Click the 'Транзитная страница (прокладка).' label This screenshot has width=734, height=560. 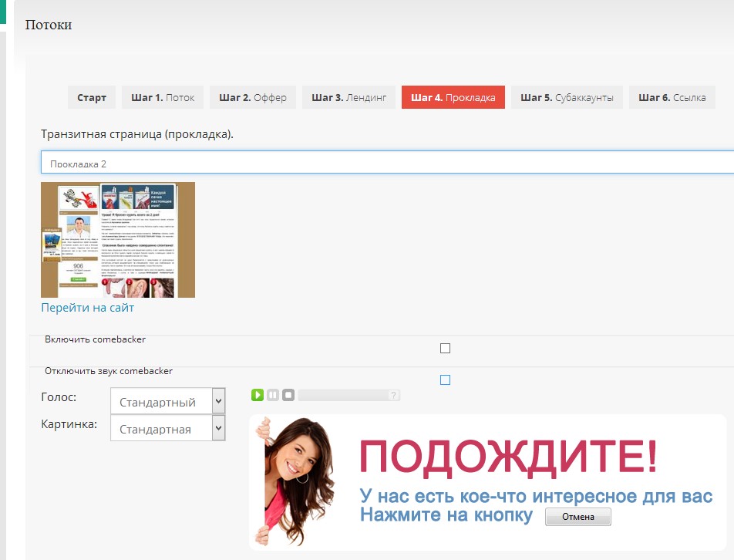tap(137, 134)
